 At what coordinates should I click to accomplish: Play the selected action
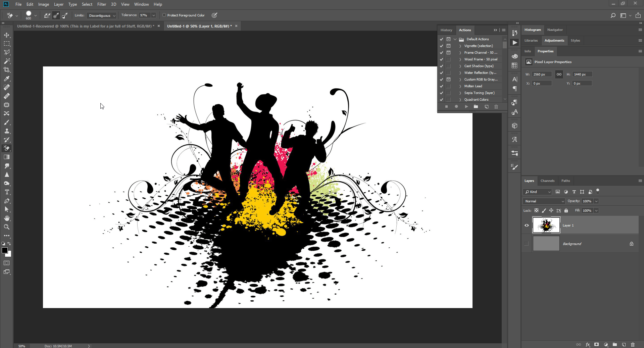pyautogui.click(x=466, y=106)
